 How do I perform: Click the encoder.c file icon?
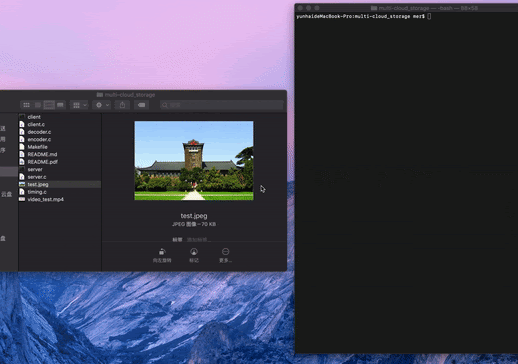[x=22, y=139]
